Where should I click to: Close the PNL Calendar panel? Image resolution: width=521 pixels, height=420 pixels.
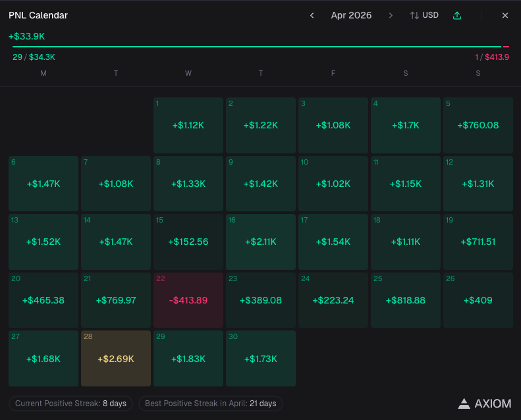(x=505, y=15)
